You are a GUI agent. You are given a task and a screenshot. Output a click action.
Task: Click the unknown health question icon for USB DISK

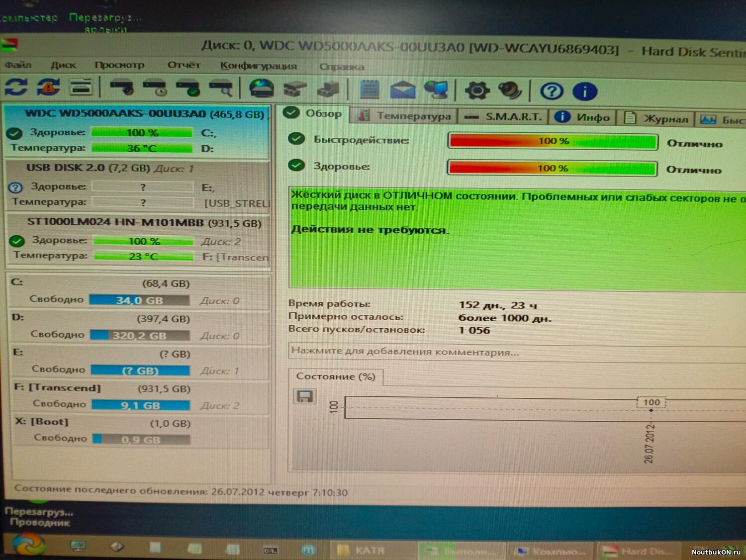coord(16,187)
